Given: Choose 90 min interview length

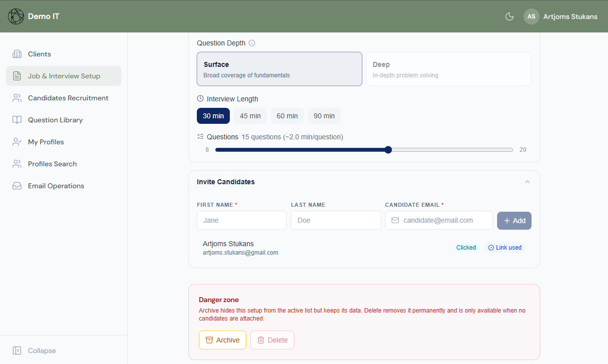Looking at the screenshot, I should [324, 116].
